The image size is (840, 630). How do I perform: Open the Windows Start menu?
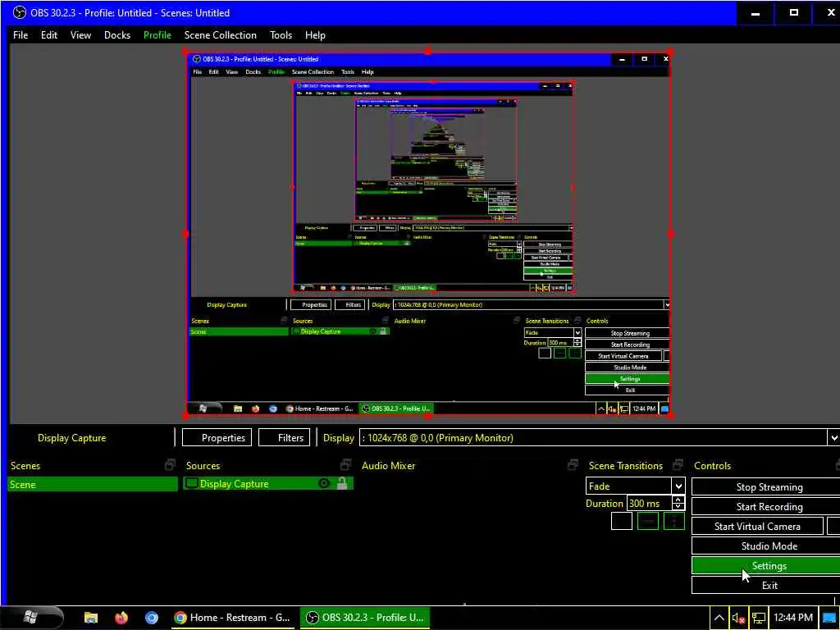(x=31, y=617)
